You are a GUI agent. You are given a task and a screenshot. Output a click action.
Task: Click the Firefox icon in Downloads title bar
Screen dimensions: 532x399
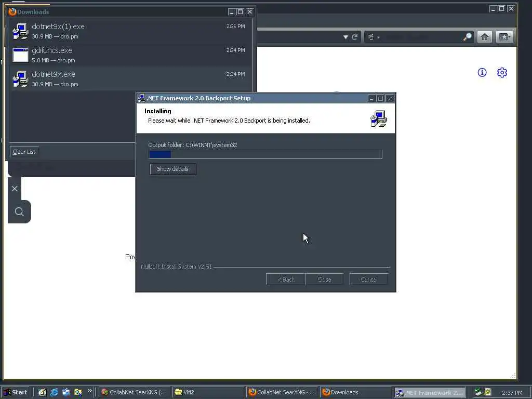pos(12,12)
